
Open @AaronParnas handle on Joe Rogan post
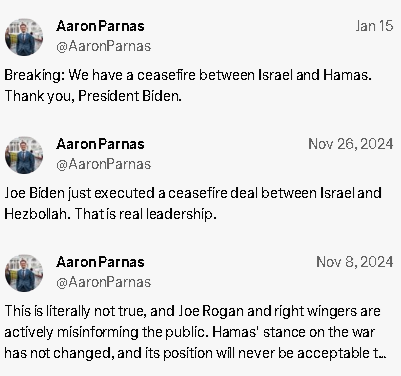(104, 282)
